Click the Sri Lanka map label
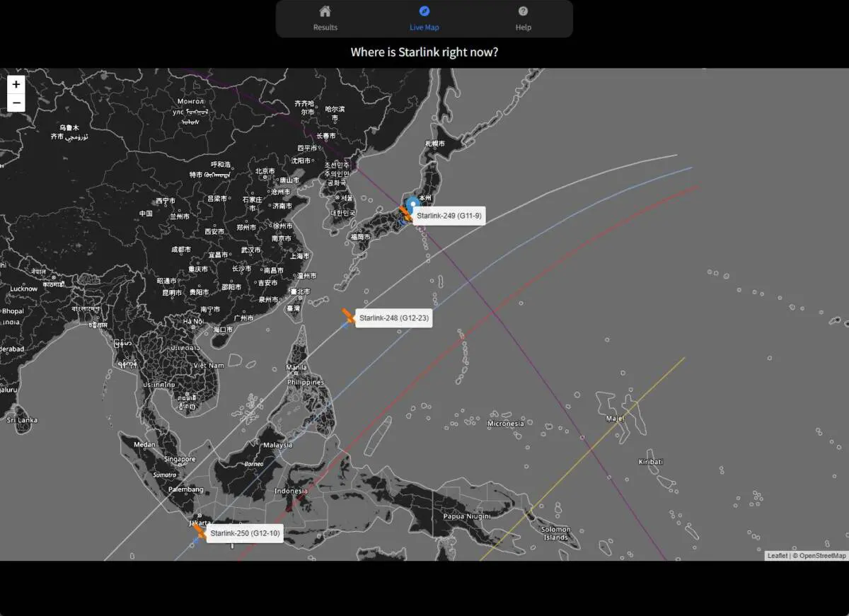 coord(22,420)
